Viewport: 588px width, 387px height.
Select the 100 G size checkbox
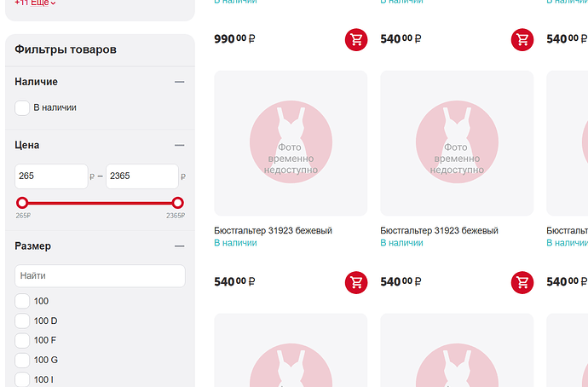(22, 360)
